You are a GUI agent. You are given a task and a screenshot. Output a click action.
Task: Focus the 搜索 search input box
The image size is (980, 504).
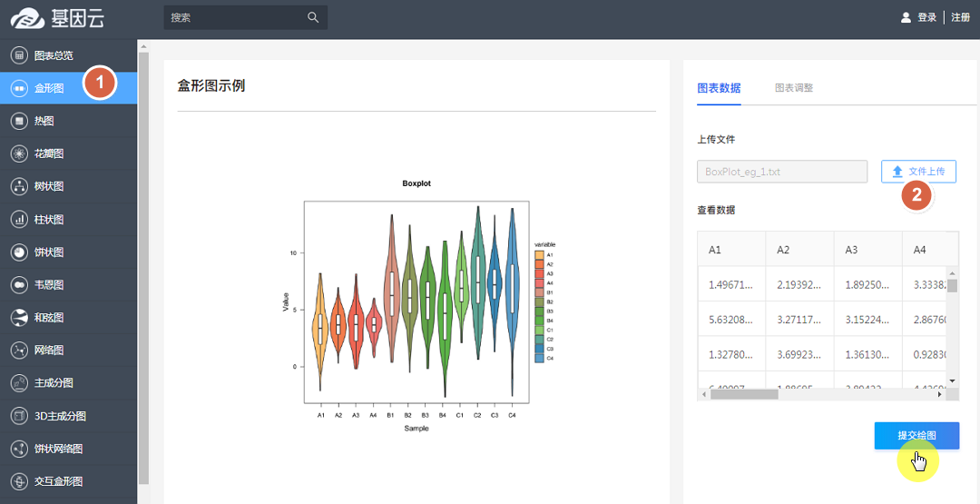(x=236, y=17)
